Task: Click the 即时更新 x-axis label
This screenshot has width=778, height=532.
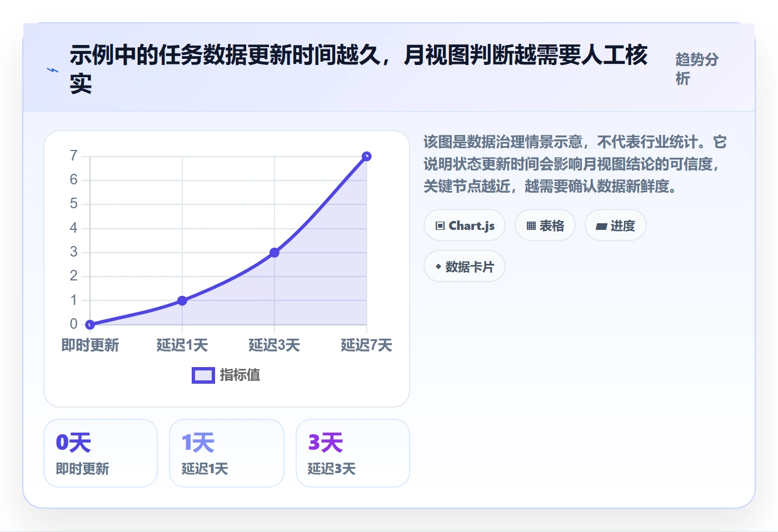Action: pos(90,345)
